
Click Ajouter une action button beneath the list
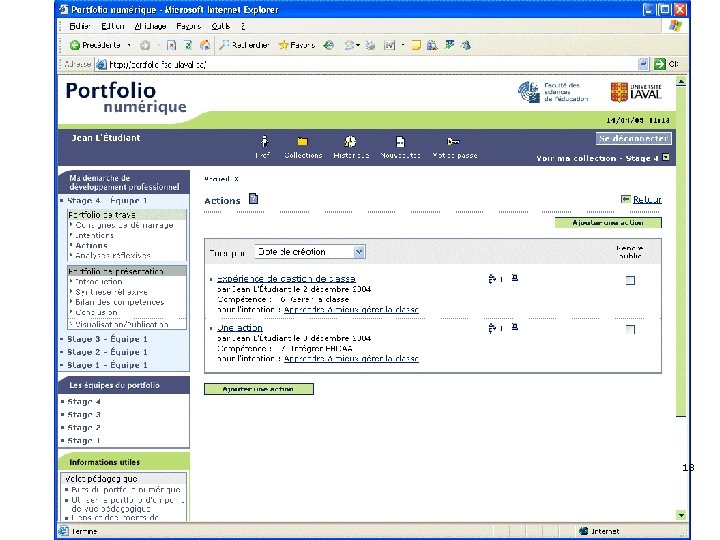pyautogui.click(x=259, y=389)
